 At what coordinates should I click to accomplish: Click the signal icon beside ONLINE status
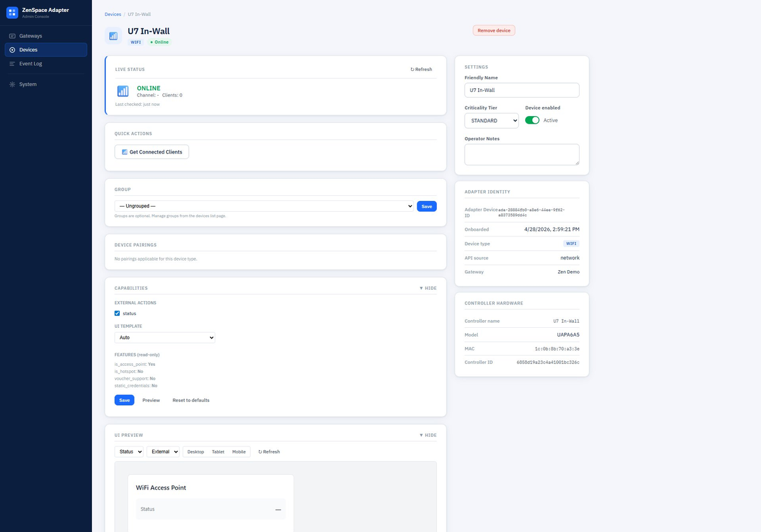(122, 91)
